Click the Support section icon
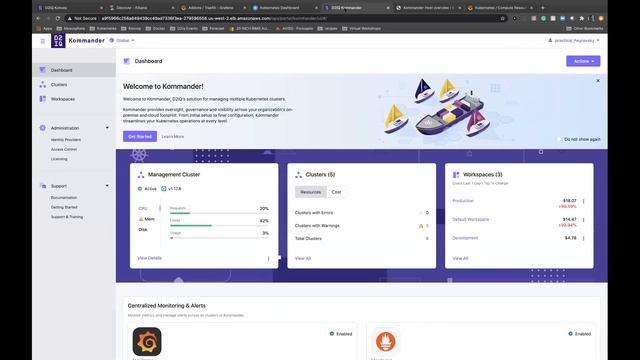The image size is (640, 360). pos(42,186)
